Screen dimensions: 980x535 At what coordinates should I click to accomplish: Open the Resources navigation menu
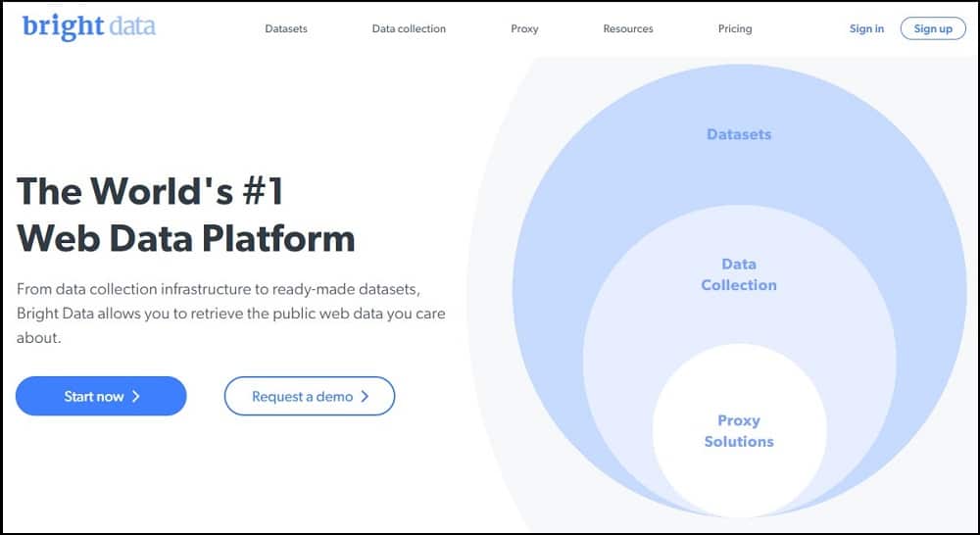(628, 28)
